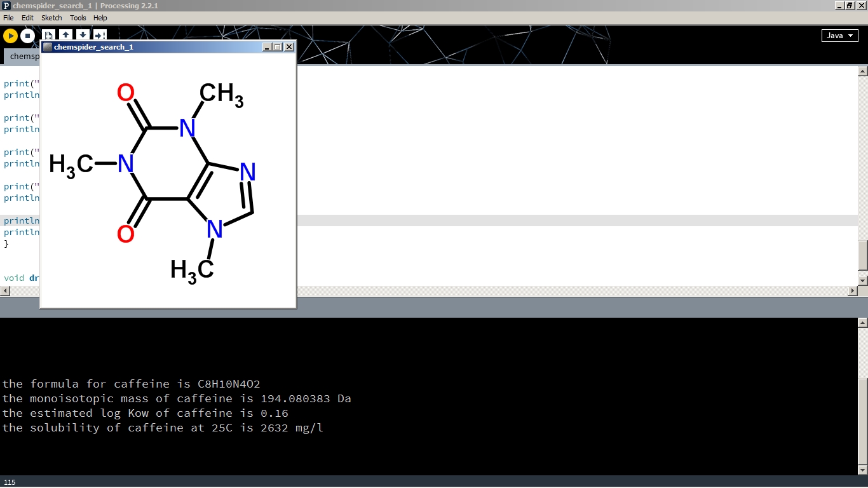The image size is (868, 488).
Task: Click the Processing logo in the title bar
Action: [6, 6]
